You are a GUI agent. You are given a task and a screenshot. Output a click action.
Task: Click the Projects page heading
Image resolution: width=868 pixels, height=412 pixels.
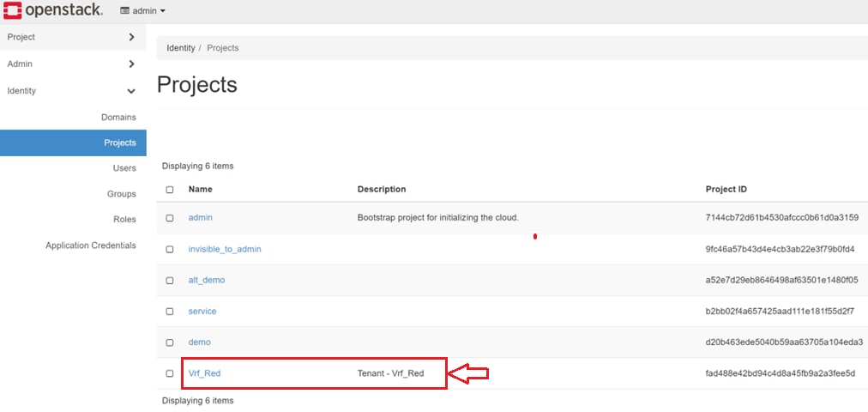pos(197,85)
